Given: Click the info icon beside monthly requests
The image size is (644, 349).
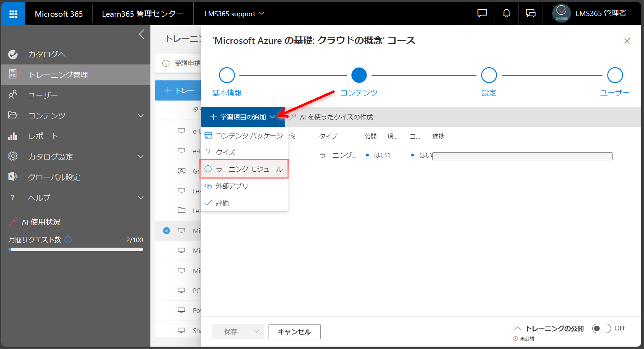Looking at the screenshot, I should click(x=68, y=240).
